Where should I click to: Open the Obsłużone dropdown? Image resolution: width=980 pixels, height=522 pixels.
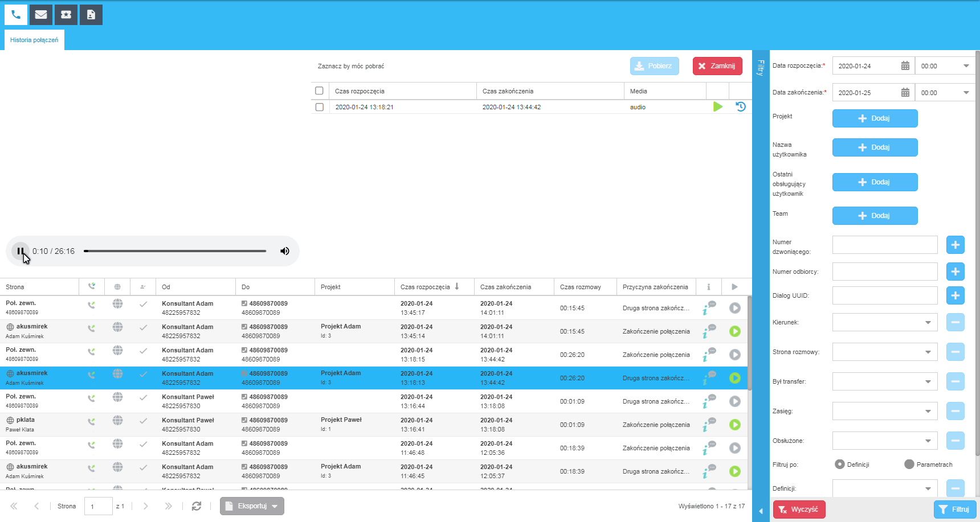coord(885,441)
